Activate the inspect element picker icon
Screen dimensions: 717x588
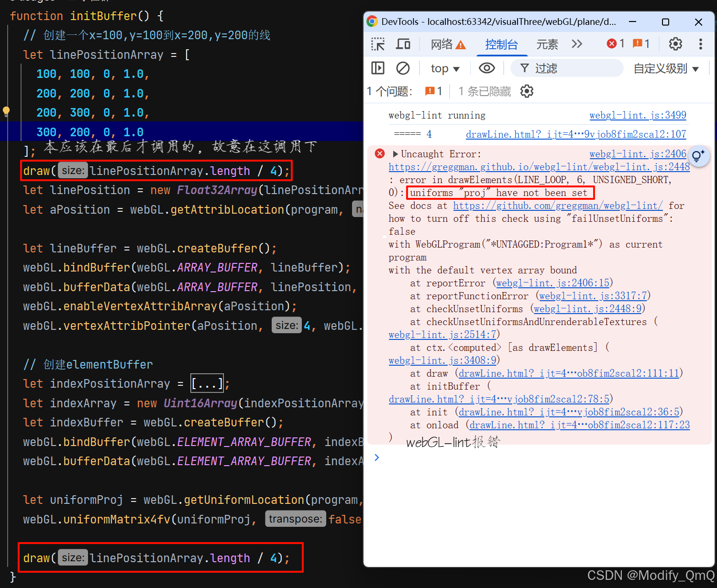point(378,44)
